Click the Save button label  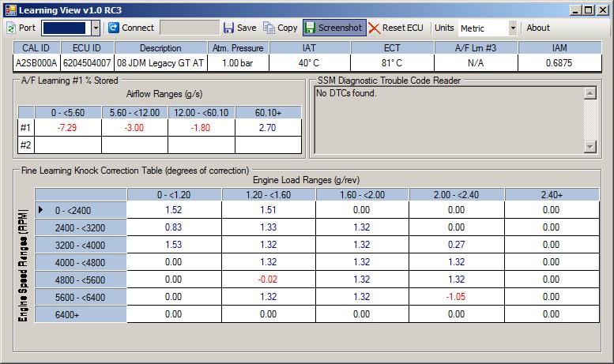(247, 28)
